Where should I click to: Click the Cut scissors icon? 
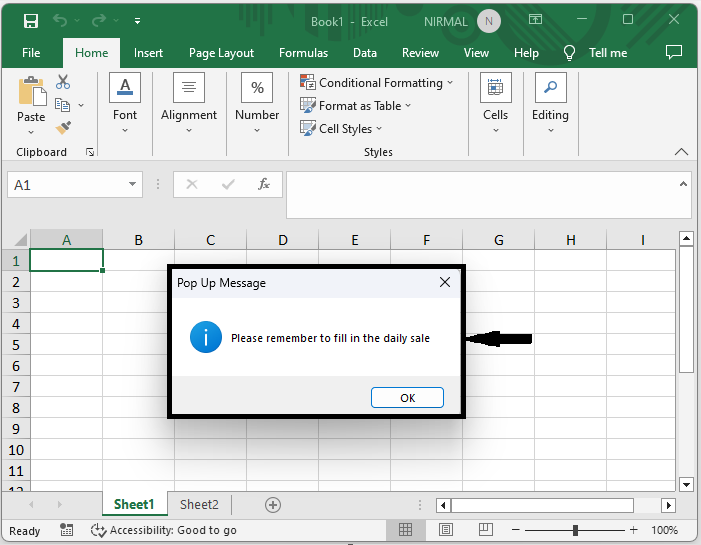click(63, 82)
